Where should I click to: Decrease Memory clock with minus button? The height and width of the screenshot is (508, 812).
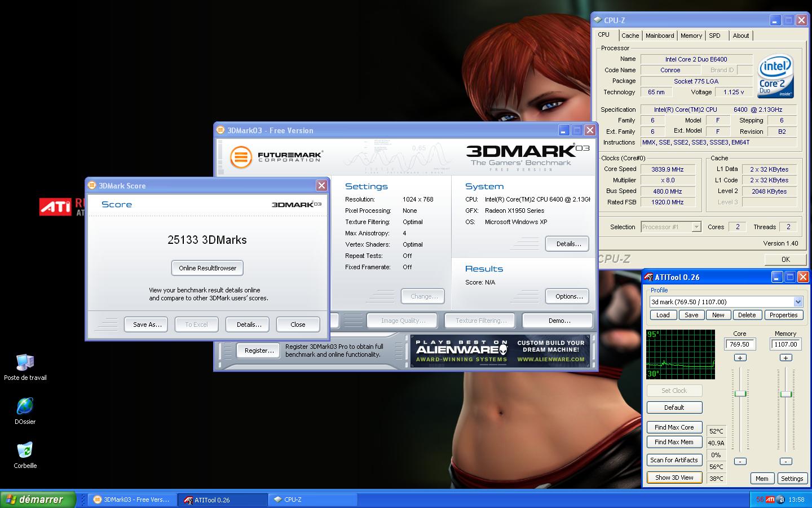[x=785, y=461]
